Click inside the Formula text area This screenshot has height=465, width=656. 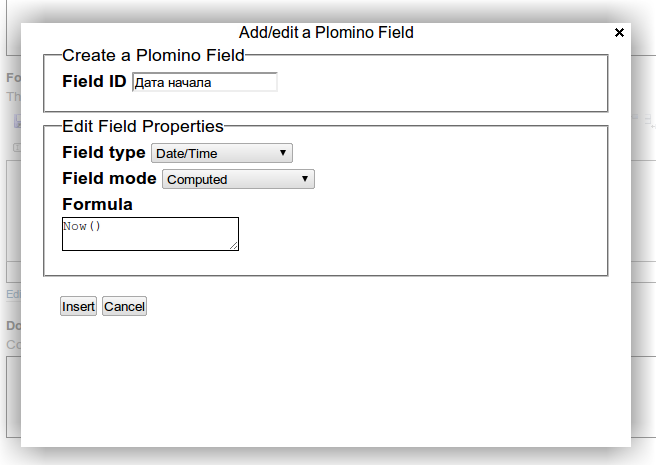coord(150,234)
